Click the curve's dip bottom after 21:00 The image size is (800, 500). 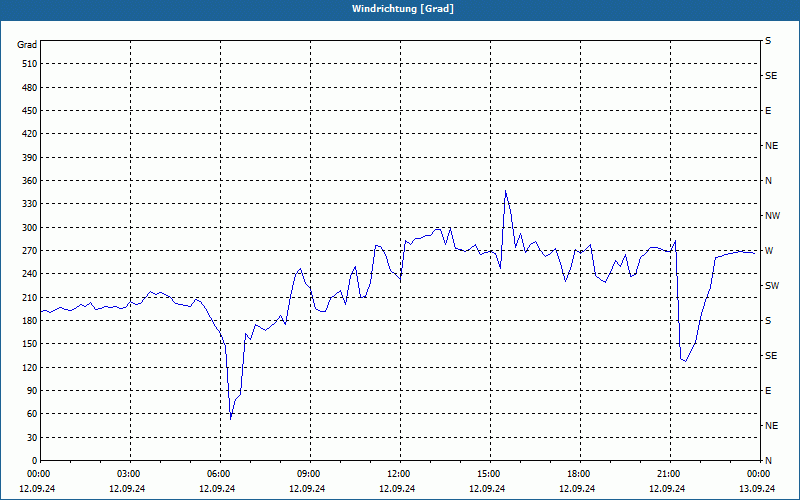coord(686,361)
